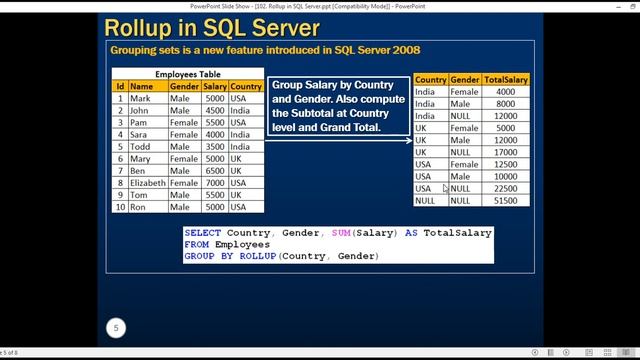Click 'TotalSalary' alias in the SQL query

pos(457,233)
